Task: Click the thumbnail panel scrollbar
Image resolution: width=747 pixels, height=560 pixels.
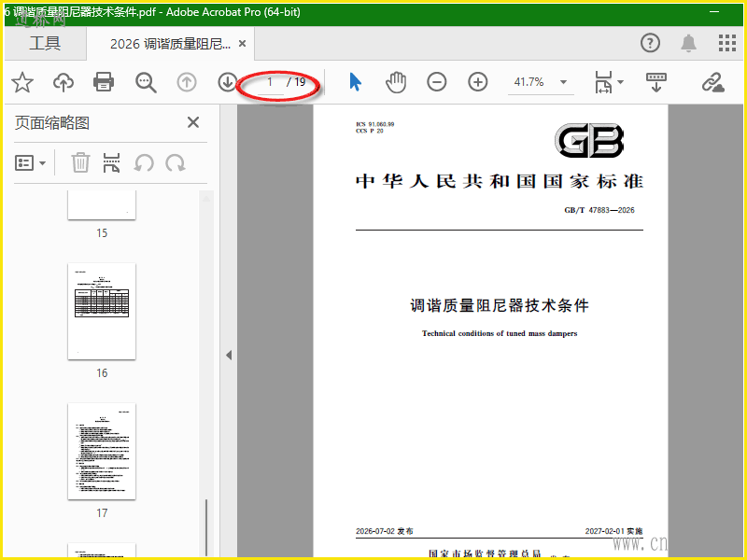Action: [206, 526]
